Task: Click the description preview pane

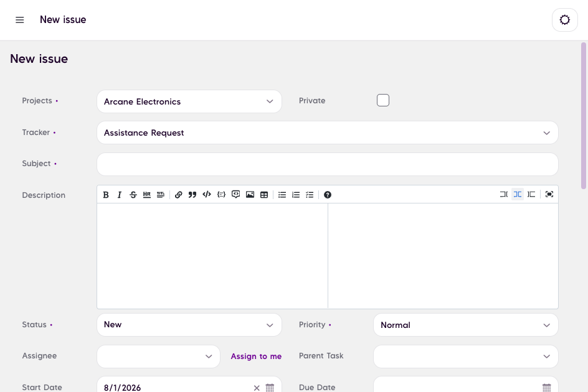Action: (443, 256)
